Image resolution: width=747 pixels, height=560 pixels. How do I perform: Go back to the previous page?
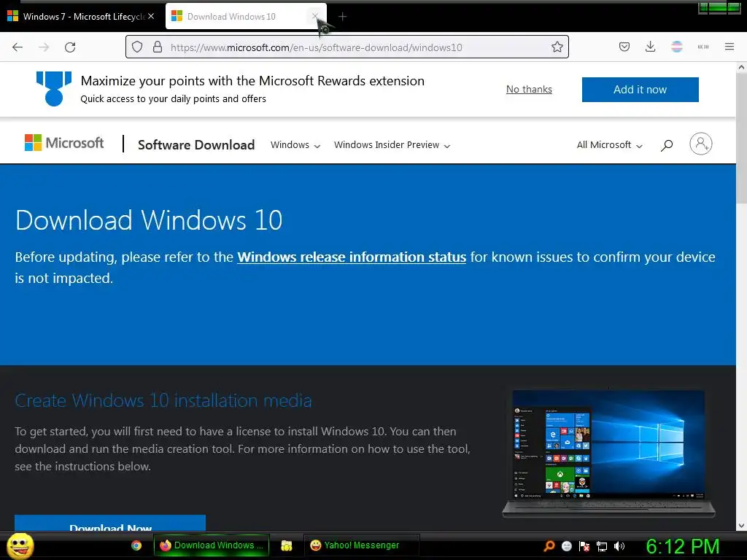click(x=18, y=47)
